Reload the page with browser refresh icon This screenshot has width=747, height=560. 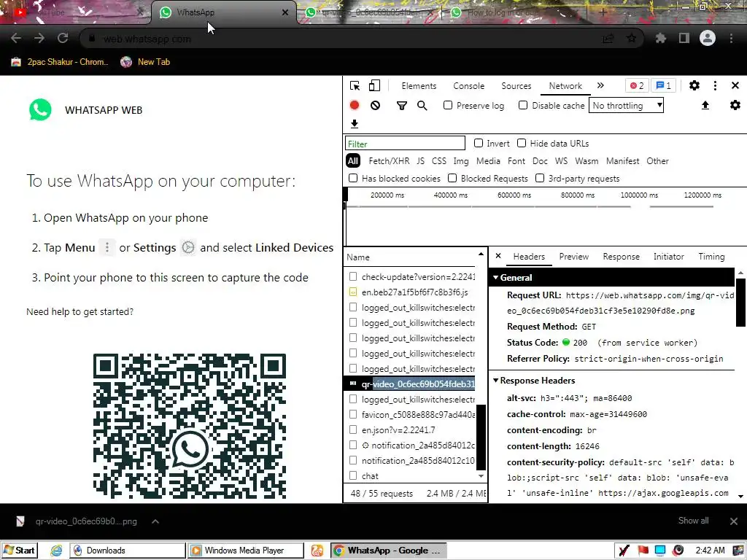coord(63,39)
